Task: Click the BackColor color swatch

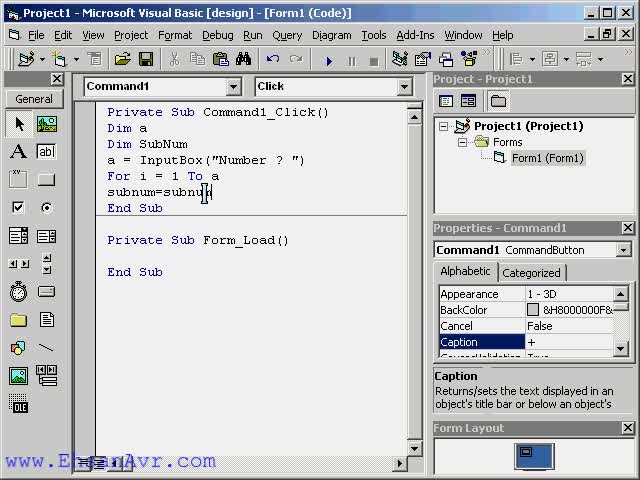Action: coord(533,310)
